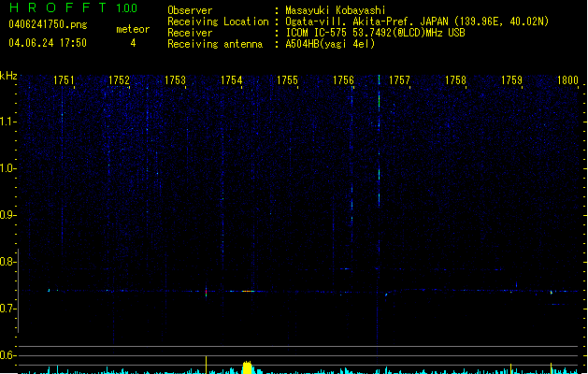Click time marker 1757

(399, 80)
